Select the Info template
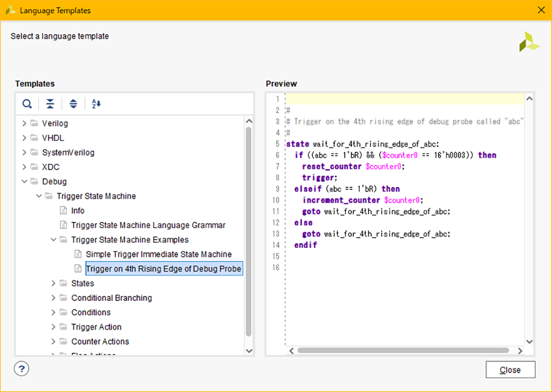The height and width of the screenshot is (392, 552). pos(78,210)
